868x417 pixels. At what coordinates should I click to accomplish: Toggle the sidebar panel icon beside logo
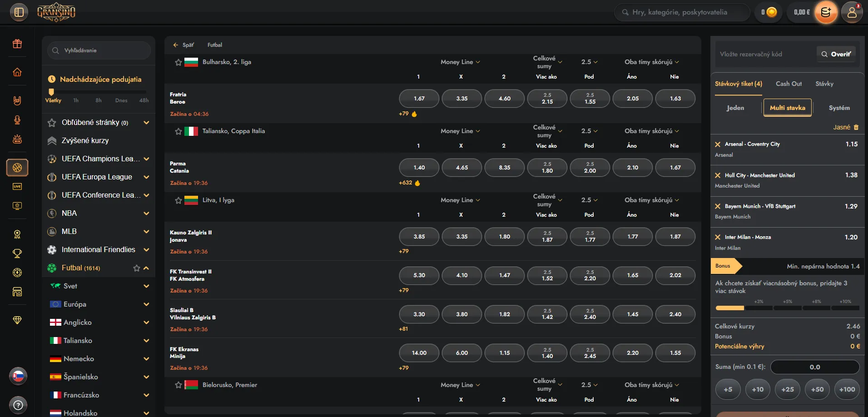click(19, 12)
